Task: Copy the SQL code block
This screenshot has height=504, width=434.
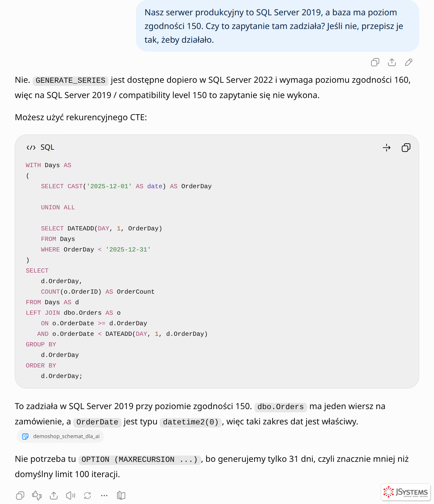Action: click(406, 148)
